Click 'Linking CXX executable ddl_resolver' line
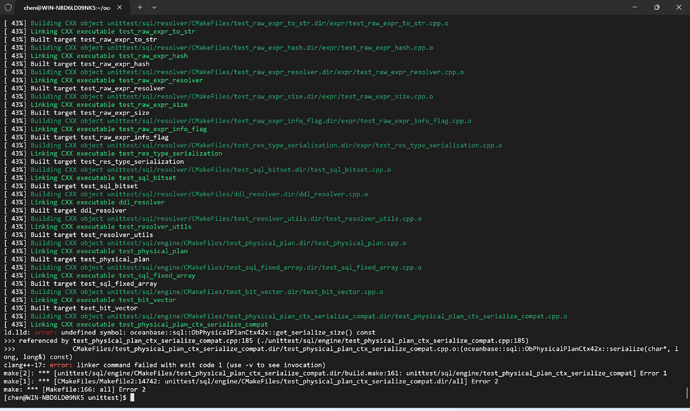This screenshot has width=690, height=411. click(x=84, y=202)
